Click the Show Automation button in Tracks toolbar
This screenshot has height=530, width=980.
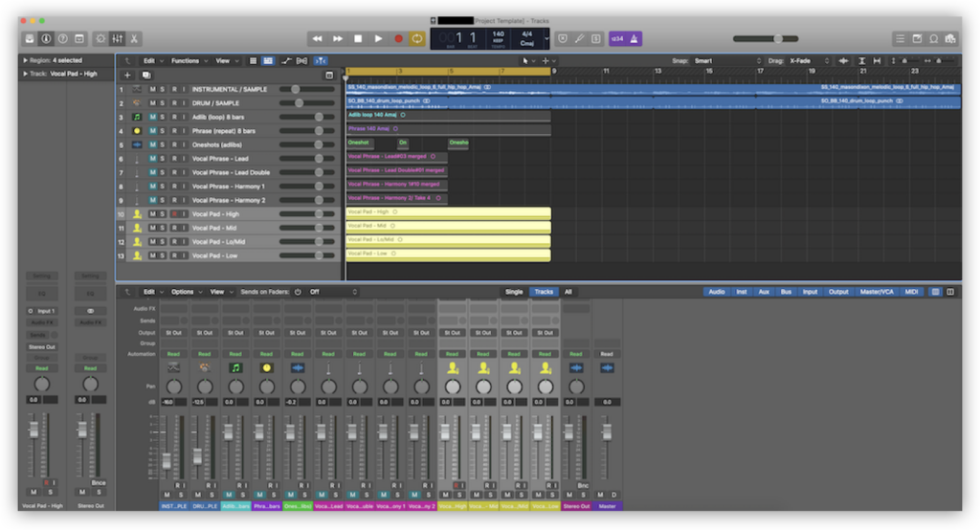(x=286, y=60)
